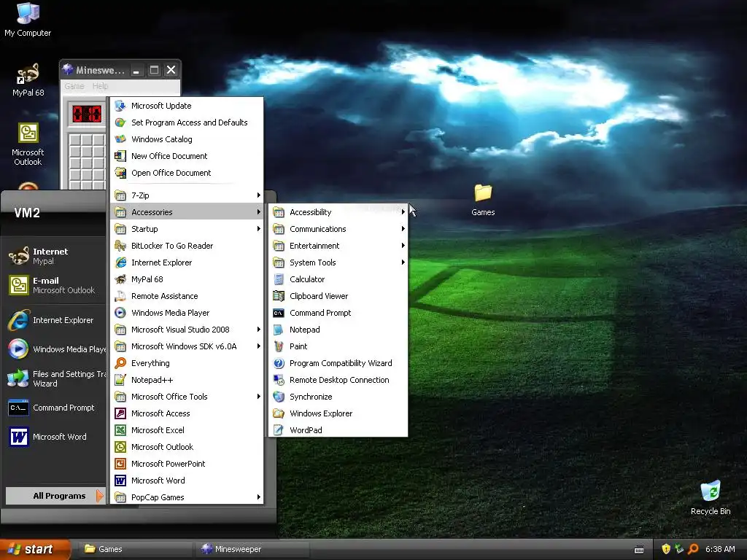The width and height of the screenshot is (747, 560).
Task: Click the Windows Catalog icon
Action: [120, 139]
